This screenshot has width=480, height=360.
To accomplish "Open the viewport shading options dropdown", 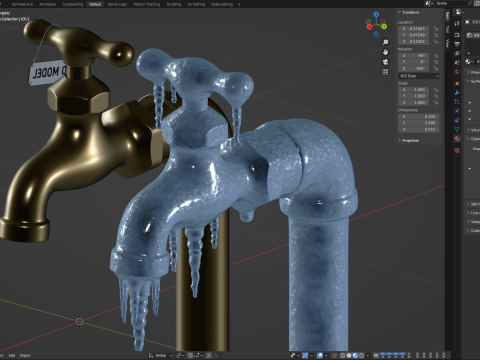I will pos(368,355).
